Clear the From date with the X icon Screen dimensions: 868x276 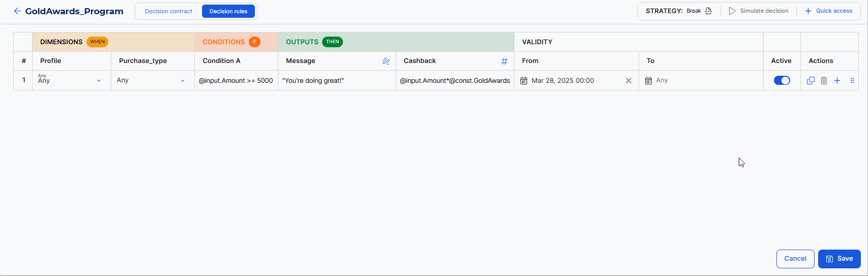point(628,80)
